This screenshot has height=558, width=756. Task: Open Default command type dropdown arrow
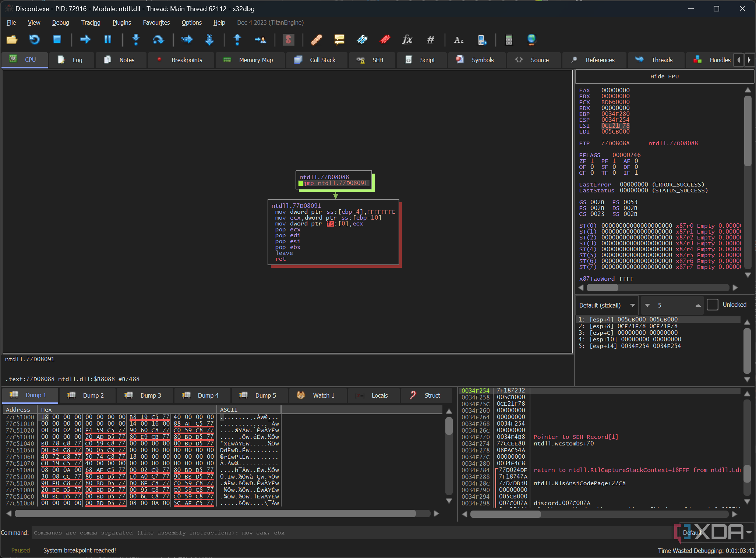click(x=749, y=533)
